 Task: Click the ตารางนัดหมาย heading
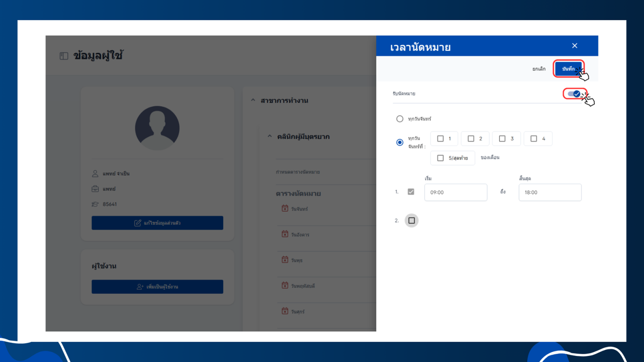click(x=298, y=194)
